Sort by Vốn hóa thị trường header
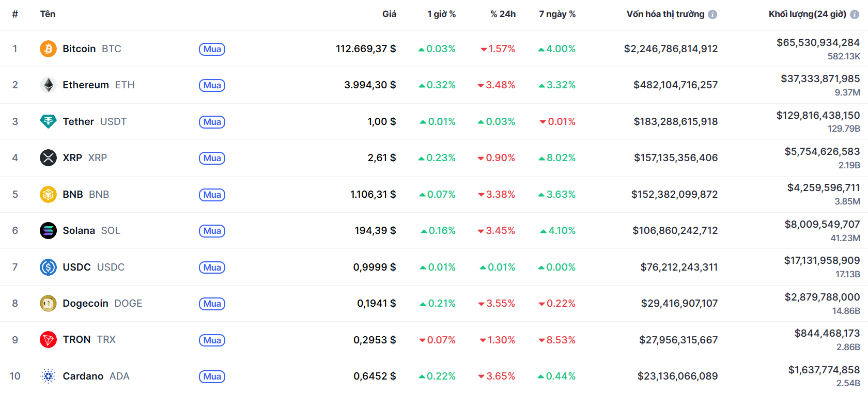Image resolution: width=868 pixels, height=394 pixels. coord(665,14)
